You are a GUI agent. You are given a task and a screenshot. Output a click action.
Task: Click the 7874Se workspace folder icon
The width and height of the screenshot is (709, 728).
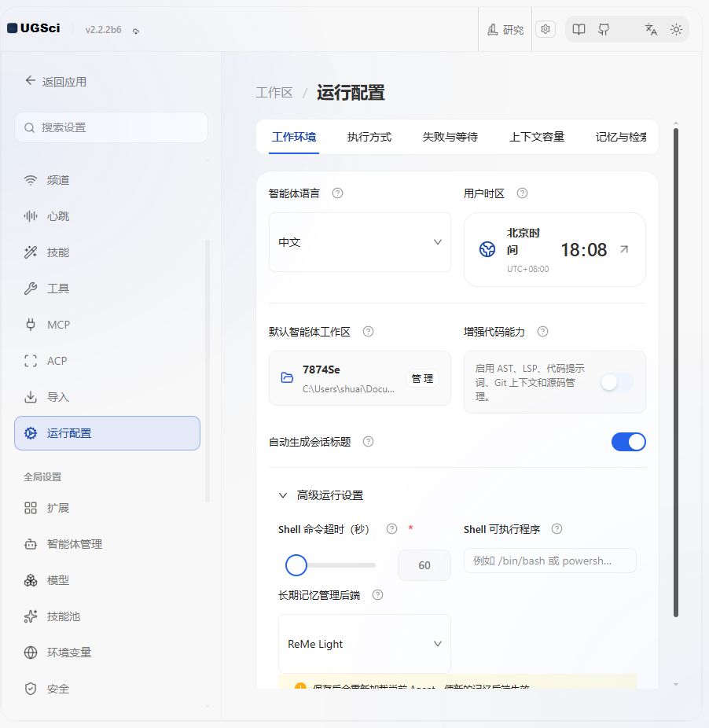click(288, 377)
